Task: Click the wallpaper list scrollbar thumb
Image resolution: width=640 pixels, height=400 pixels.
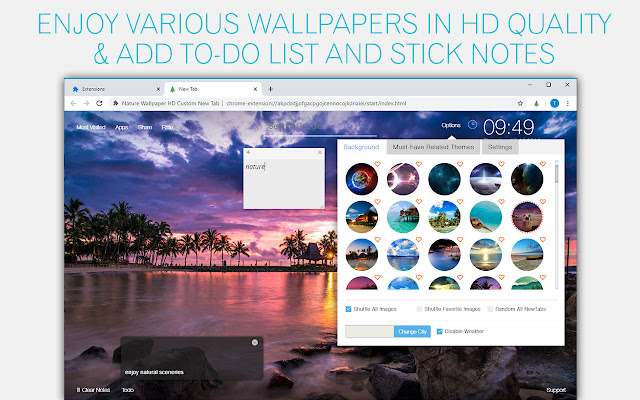Action: click(556, 173)
